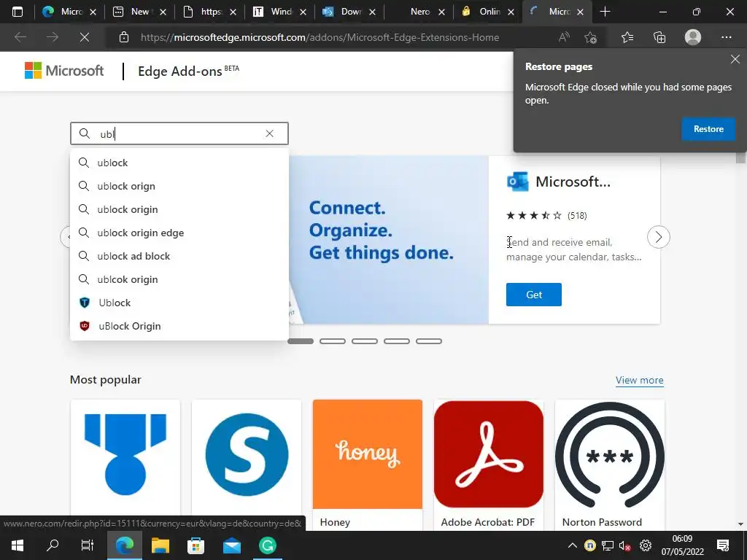Dismiss the Restore pages popup
The height and width of the screenshot is (560, 747).
(x=735, y=59)
